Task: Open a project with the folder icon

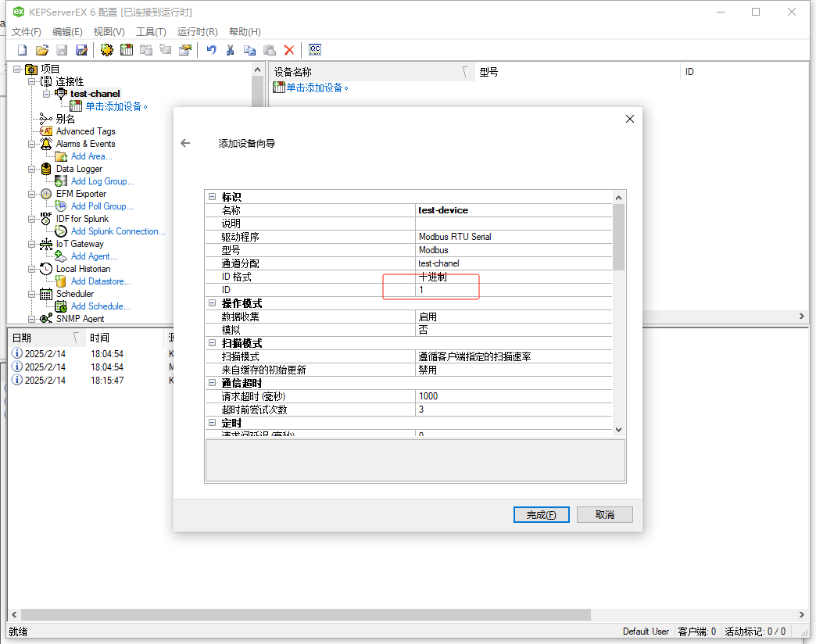Action: (42, 50)
